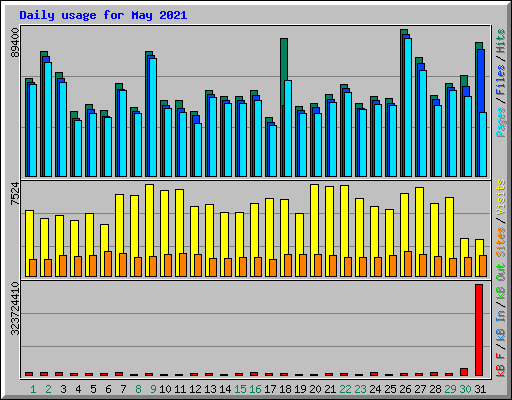Click the 323724410 axis label
Screen dimensions: 512x400
coord(15,308)
